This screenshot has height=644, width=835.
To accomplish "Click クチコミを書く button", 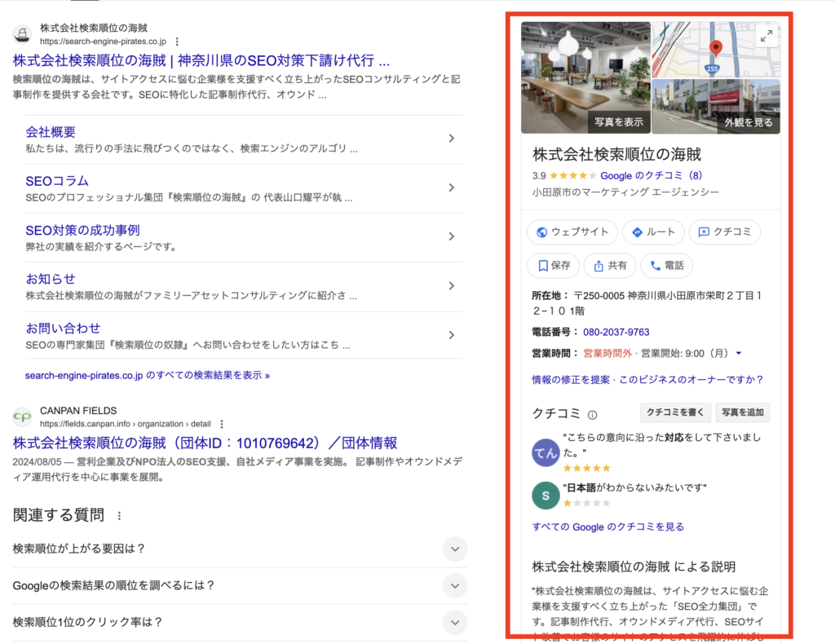I will click(x=675, y=412).
